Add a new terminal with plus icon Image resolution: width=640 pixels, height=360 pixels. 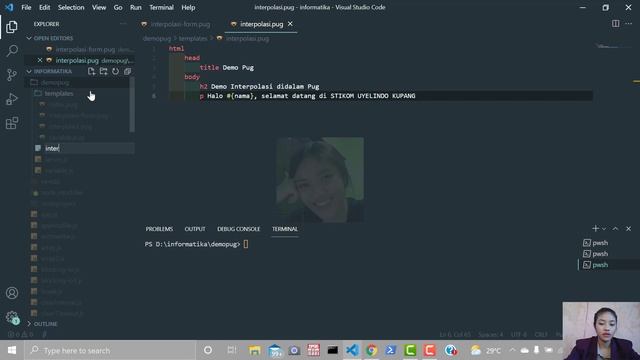coord(596,229)
